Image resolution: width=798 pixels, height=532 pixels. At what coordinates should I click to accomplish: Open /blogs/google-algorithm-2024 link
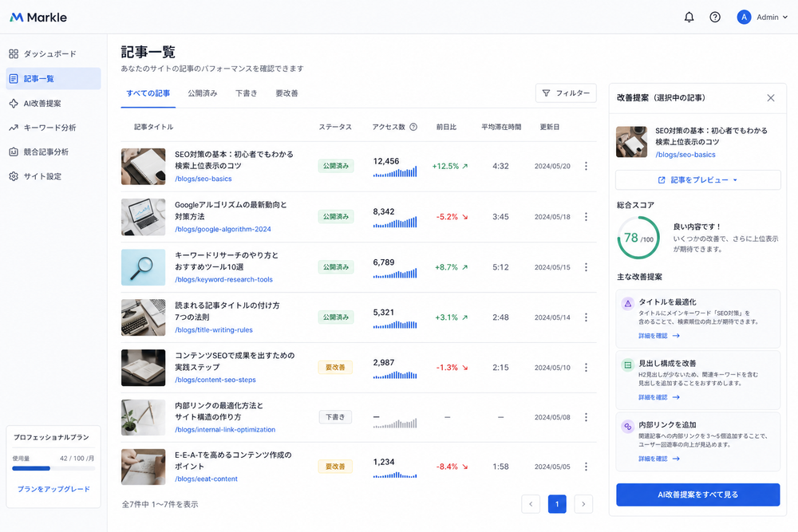223,230
